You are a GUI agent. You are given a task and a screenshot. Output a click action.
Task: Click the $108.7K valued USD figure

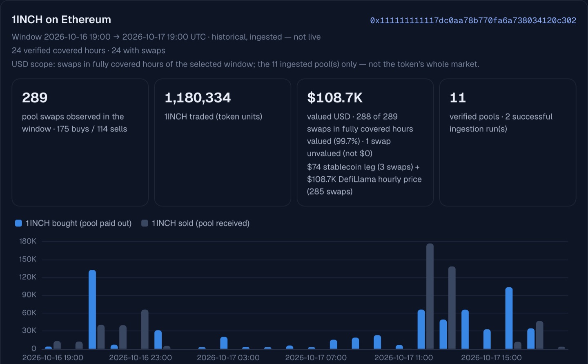tap(335, 98)
